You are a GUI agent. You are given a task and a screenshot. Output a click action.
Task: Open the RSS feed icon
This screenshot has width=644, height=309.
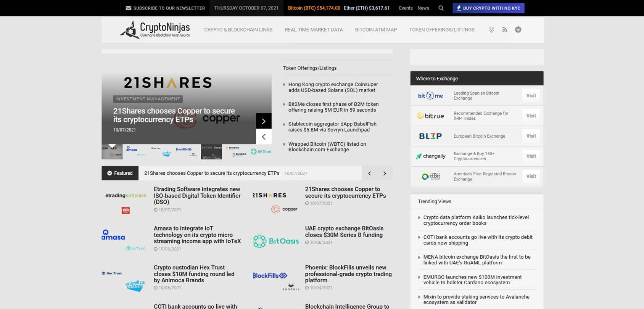point(505,30)
